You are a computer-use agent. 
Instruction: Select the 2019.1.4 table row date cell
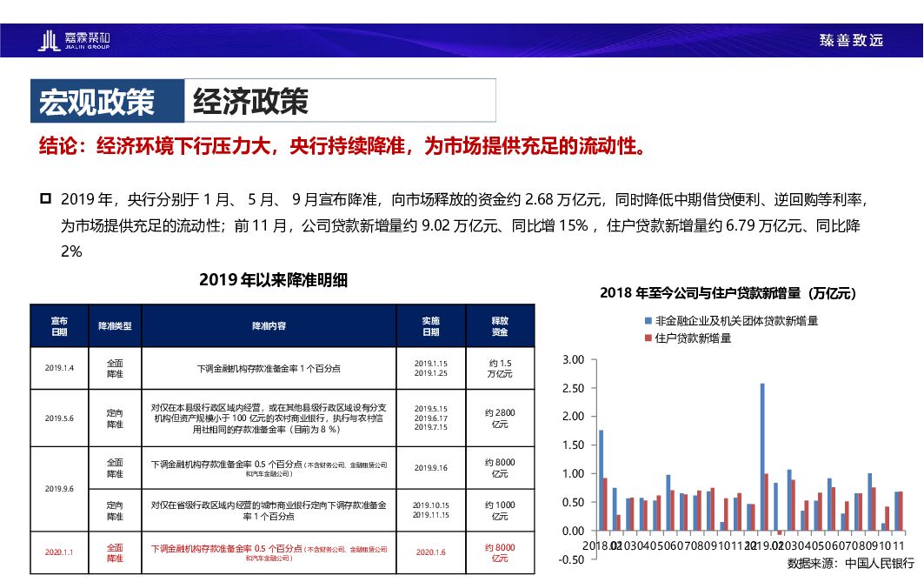[59, 368]
